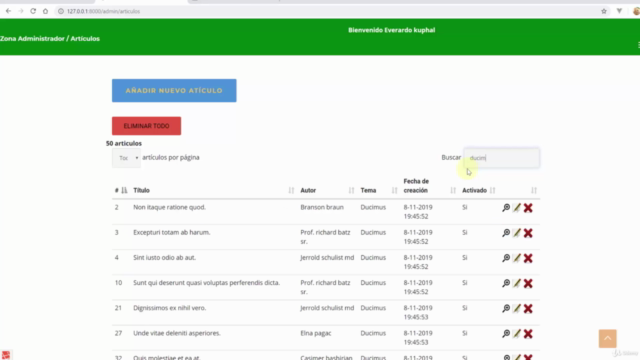Click the '50 artículos' count text

tap(124, 143)
